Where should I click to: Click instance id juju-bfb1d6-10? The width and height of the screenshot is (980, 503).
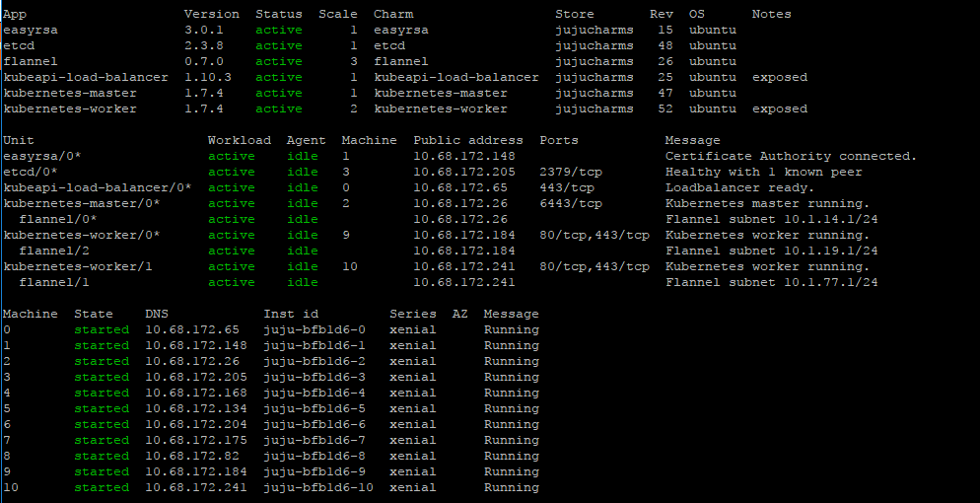[318, 487]
